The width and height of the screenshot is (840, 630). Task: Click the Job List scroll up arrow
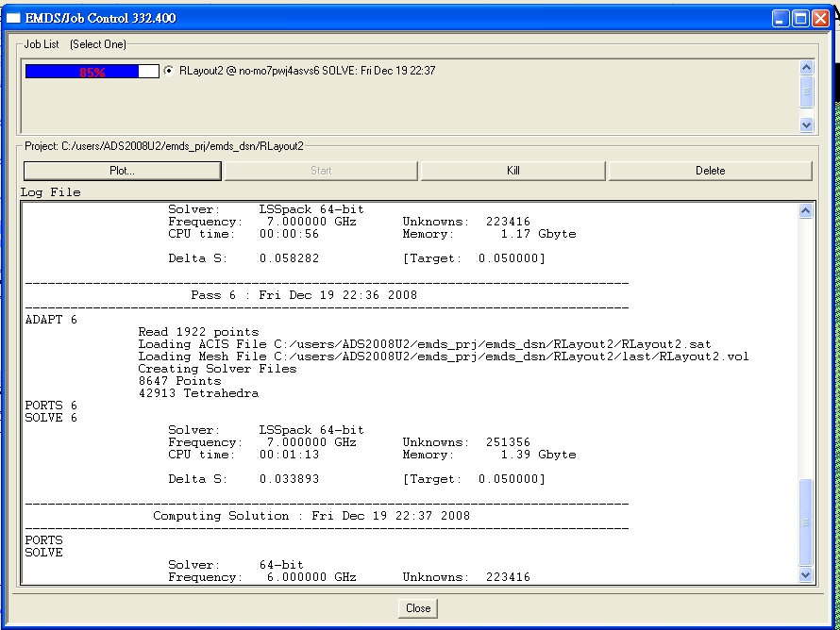(806, 68)
